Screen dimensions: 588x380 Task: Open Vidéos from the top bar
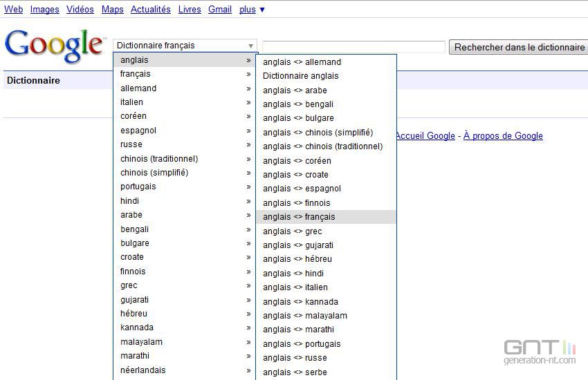tap(80, 10)
